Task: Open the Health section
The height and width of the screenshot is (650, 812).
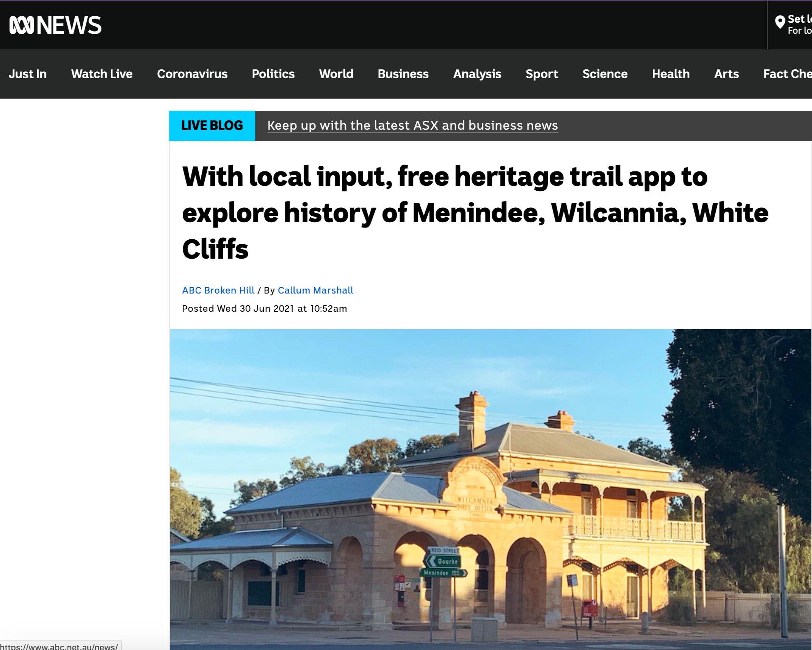Action: tap(671, 74)
